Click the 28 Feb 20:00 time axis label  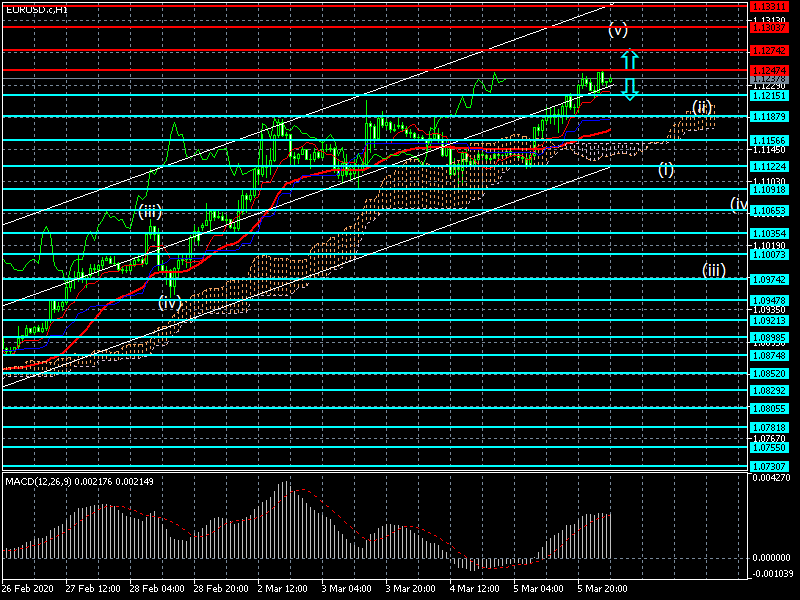221,588
